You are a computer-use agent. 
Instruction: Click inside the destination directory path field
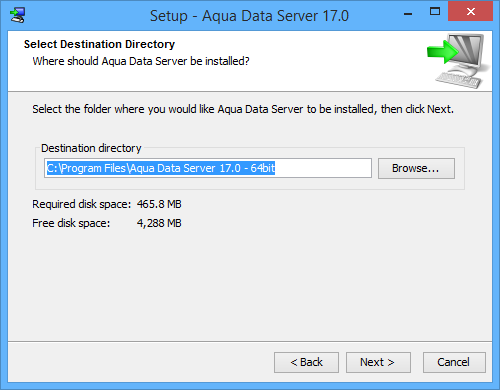208,168
